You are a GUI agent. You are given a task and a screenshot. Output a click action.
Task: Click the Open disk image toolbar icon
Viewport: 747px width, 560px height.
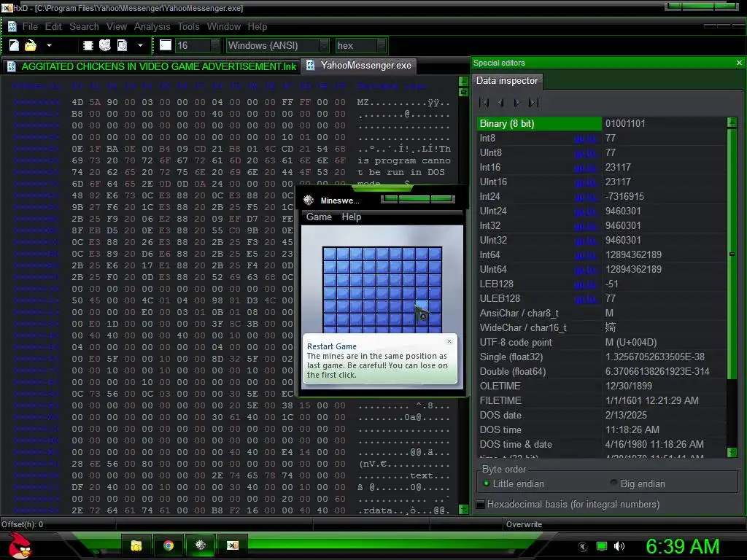(123, 45)
